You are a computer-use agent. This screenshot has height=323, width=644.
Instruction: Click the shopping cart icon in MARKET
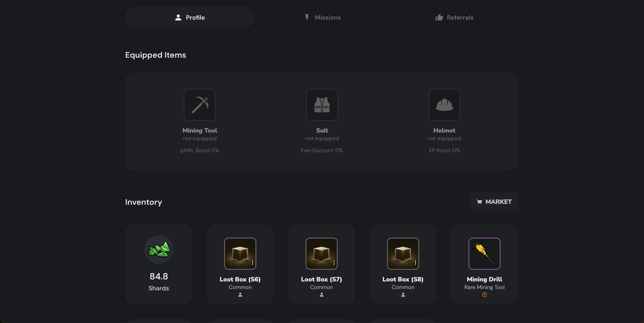(479, 202)
